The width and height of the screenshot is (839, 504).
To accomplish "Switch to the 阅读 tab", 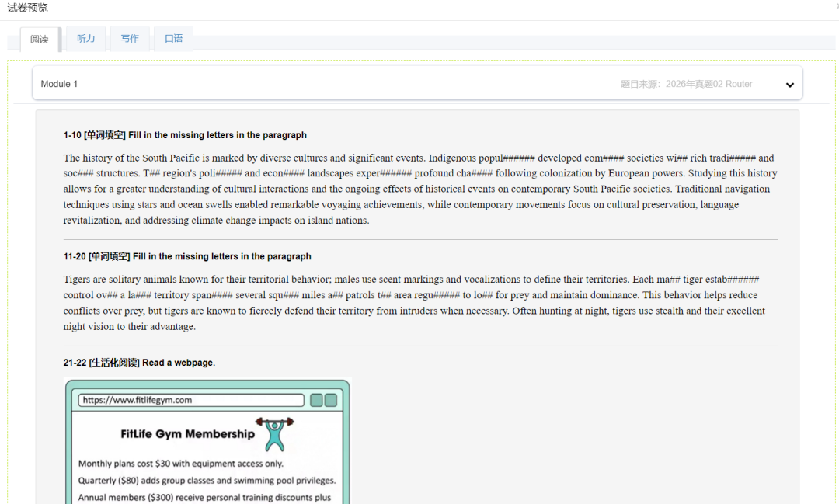I will tap(40, 39).
